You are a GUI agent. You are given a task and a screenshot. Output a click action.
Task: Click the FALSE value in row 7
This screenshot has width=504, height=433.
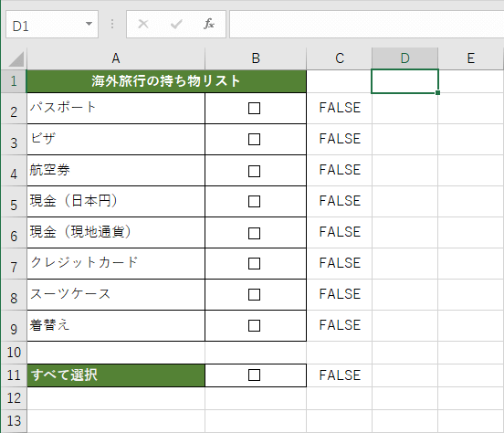coord(340,263)
